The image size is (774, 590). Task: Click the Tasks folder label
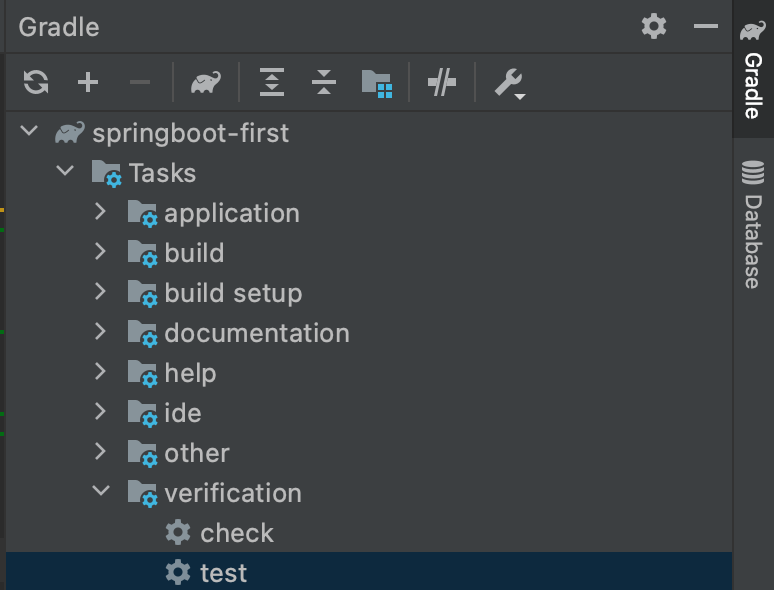pos(162,173)
